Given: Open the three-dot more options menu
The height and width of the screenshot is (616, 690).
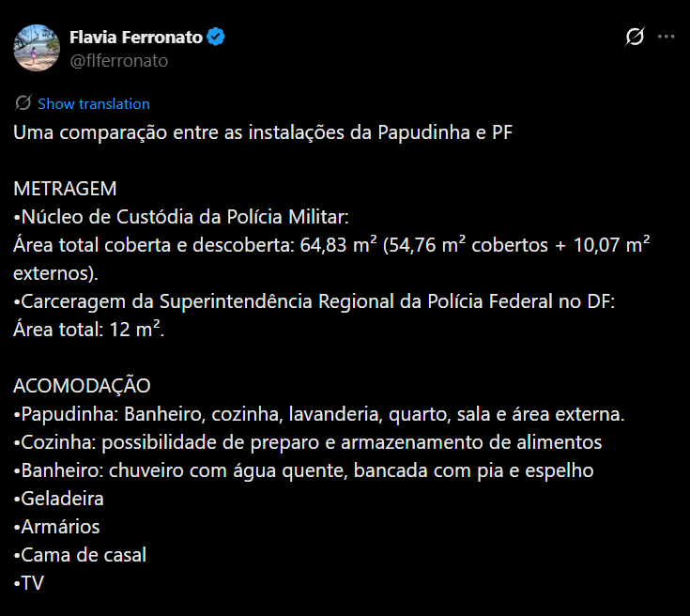Looking at the screenshot, I should click(x=667, y=37).
